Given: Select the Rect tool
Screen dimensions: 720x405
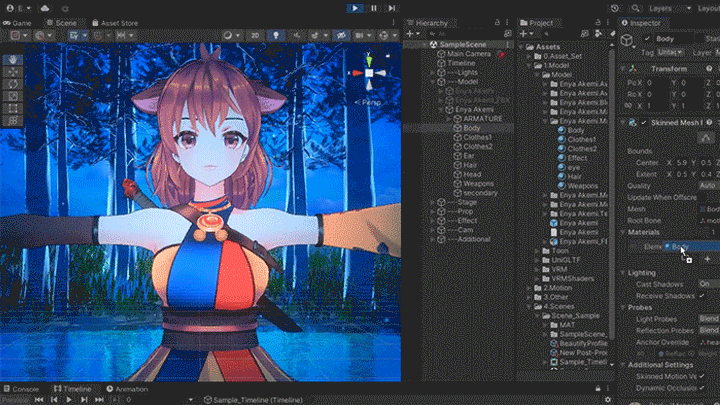Looking at the screenshot, I should coord(13,108).
